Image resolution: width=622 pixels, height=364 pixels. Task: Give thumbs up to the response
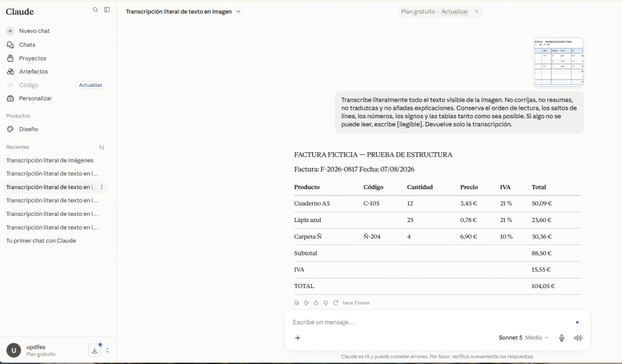coord(316,303)
